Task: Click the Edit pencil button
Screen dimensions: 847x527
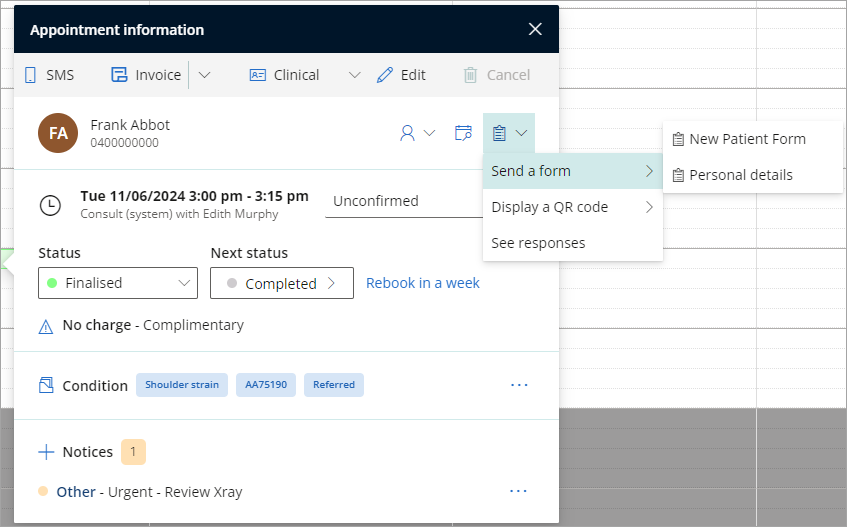Action: click(401, 75)
